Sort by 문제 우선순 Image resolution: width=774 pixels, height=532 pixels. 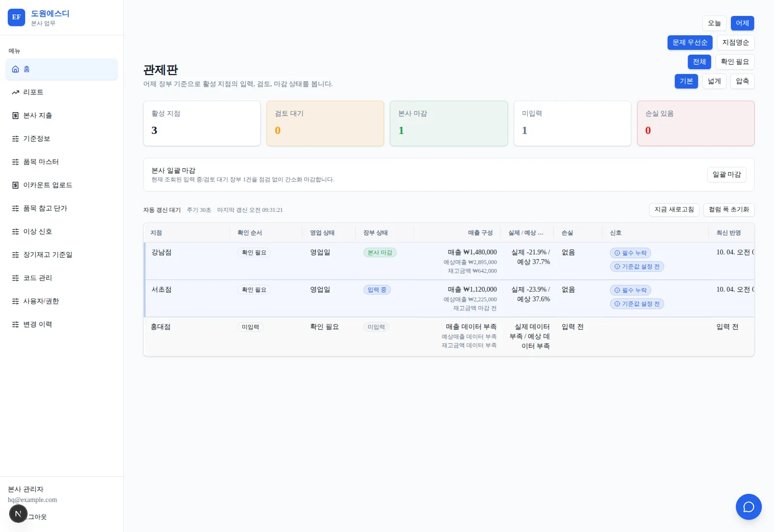[x=690, y=43]
